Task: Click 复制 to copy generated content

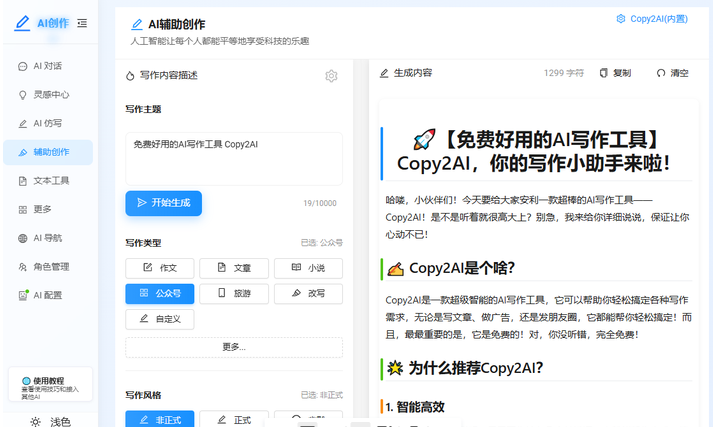Action: coord(615,73)
